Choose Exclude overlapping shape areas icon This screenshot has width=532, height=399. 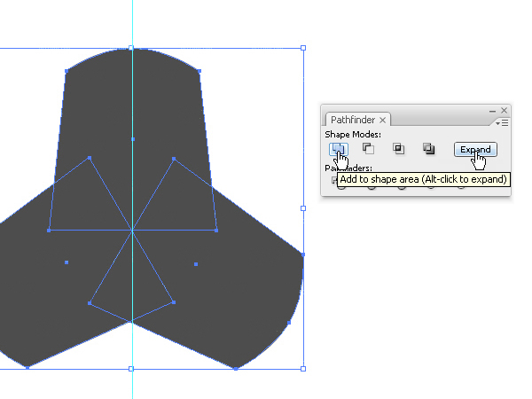(428, 149)
